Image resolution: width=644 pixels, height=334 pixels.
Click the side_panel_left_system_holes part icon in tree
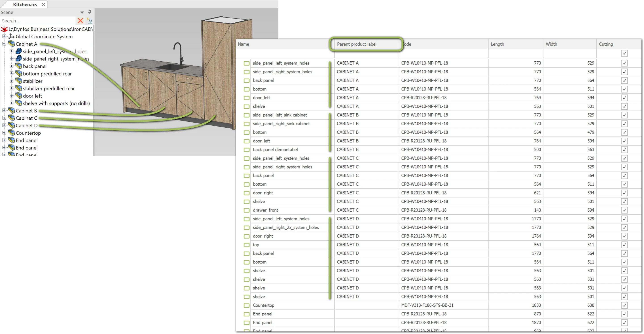click(x=19, y=51)
